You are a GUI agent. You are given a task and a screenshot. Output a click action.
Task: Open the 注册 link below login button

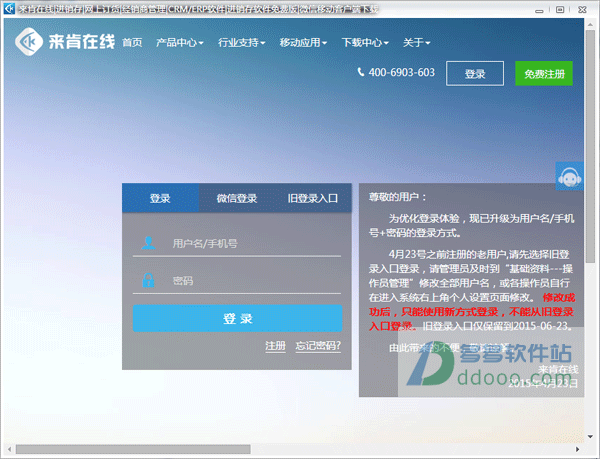pyautogui.click(x=276, y=346)
